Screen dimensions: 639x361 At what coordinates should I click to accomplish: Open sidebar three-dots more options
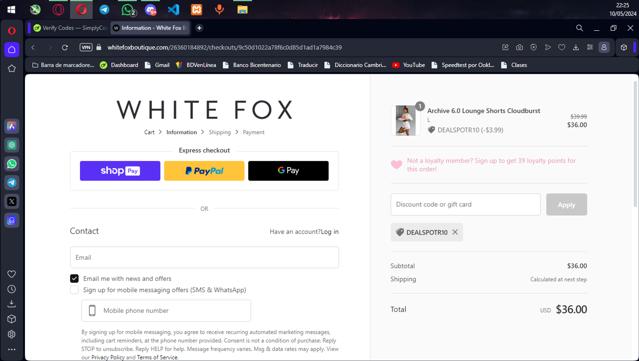[12, 349]
